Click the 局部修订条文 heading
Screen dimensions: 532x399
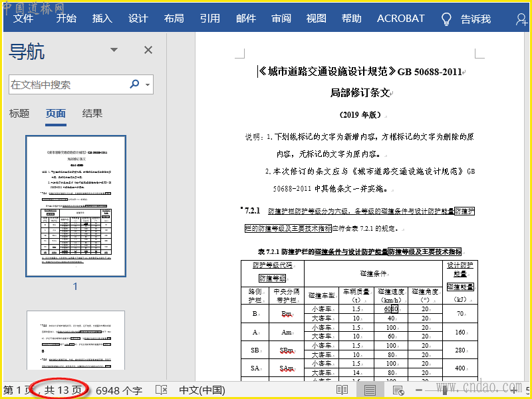coord(360,93)
